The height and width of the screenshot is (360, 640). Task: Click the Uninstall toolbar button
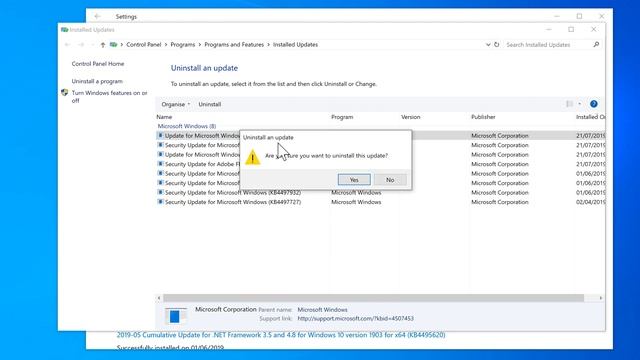tap(209, 104)
